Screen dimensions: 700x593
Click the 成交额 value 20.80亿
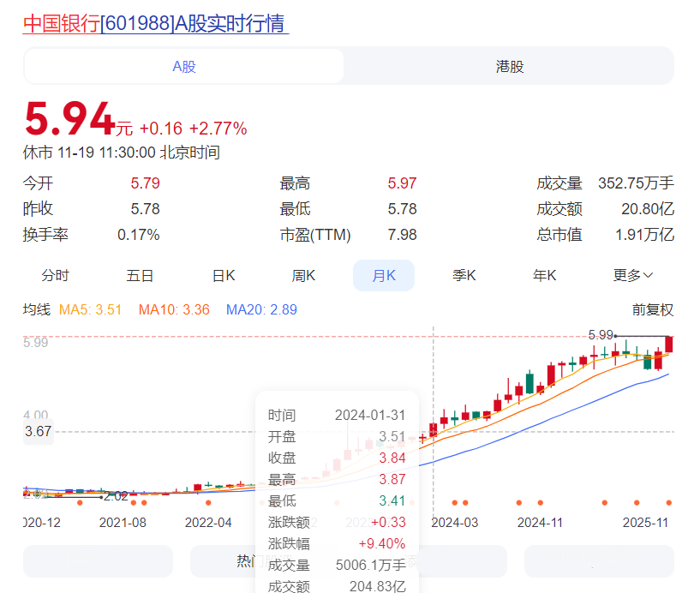[648, 208]
